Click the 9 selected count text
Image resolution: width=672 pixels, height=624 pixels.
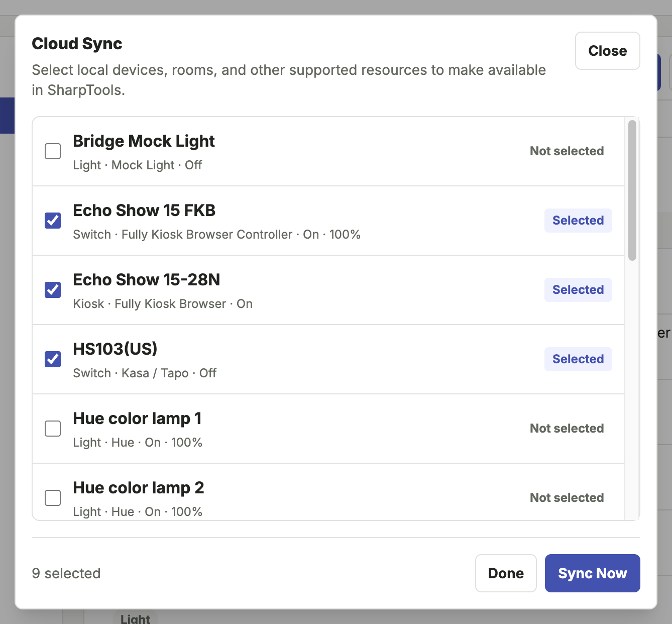coord(66,573)
